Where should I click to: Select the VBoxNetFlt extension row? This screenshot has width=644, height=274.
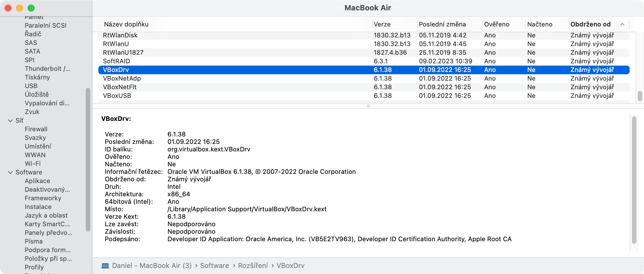(x=364, y=87)
